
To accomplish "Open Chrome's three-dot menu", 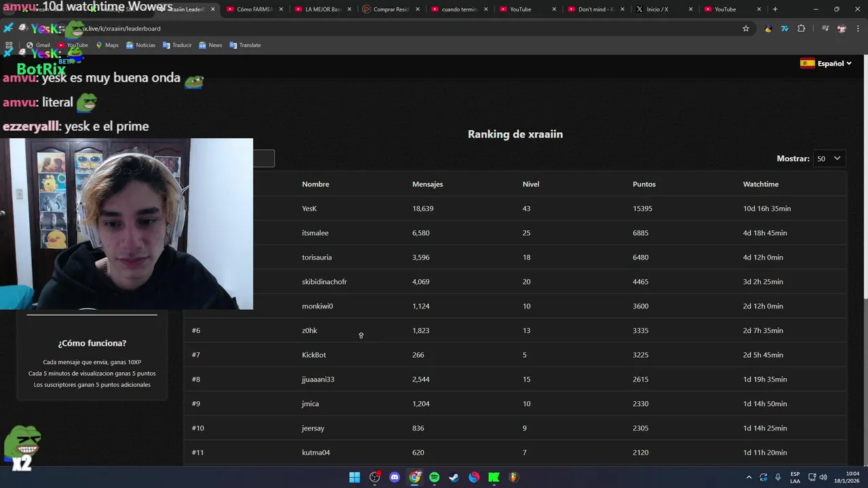I will [x=858, y=28].
